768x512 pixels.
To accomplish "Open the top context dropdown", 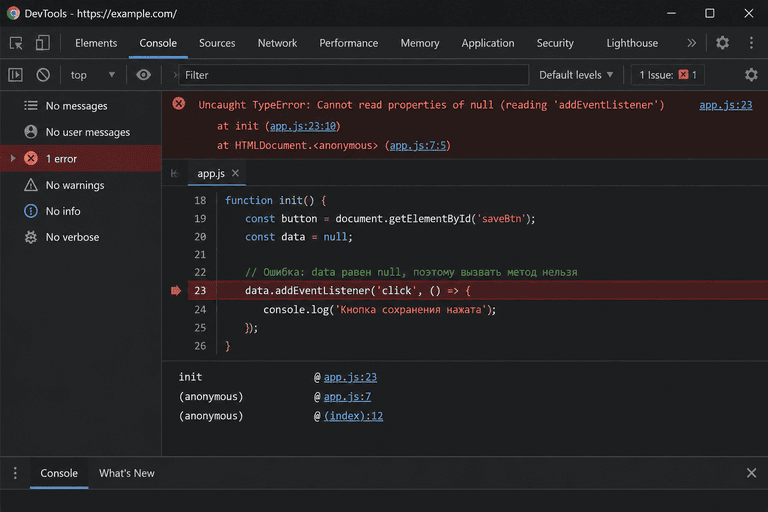I will (93, 75).
